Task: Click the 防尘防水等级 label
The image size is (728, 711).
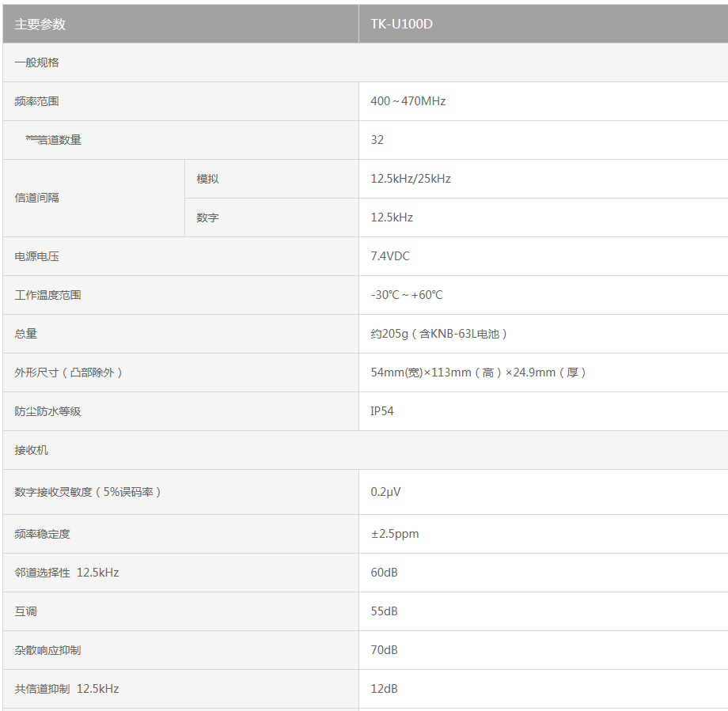Action: [47, 411]
